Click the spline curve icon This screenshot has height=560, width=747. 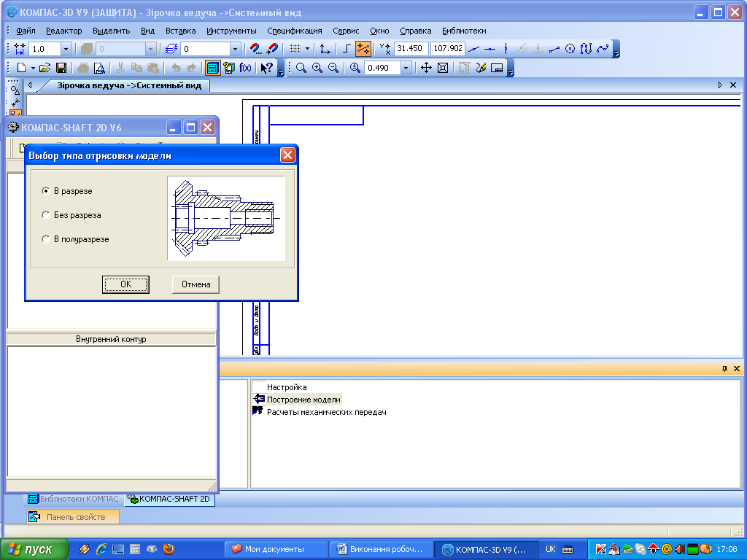pos(603,49)
